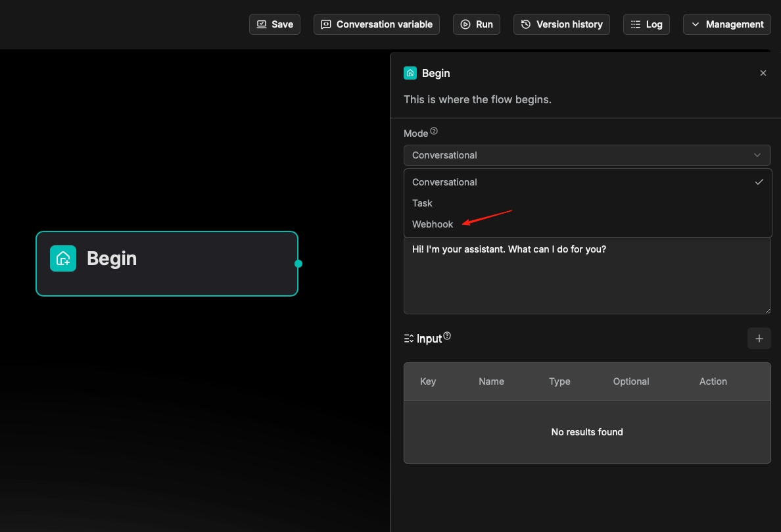Viewport: 781px width, 532px height.
Task: Click the Begin node's home icon
Action: pos(63,258)
